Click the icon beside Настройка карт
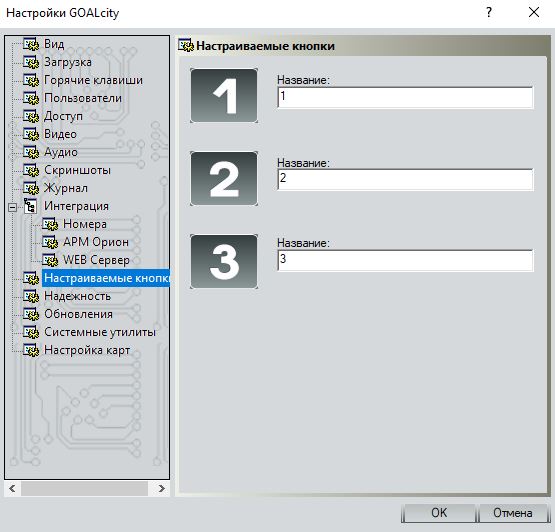Image resolution: width=555 pixels, height=532 pixels. 31,350
